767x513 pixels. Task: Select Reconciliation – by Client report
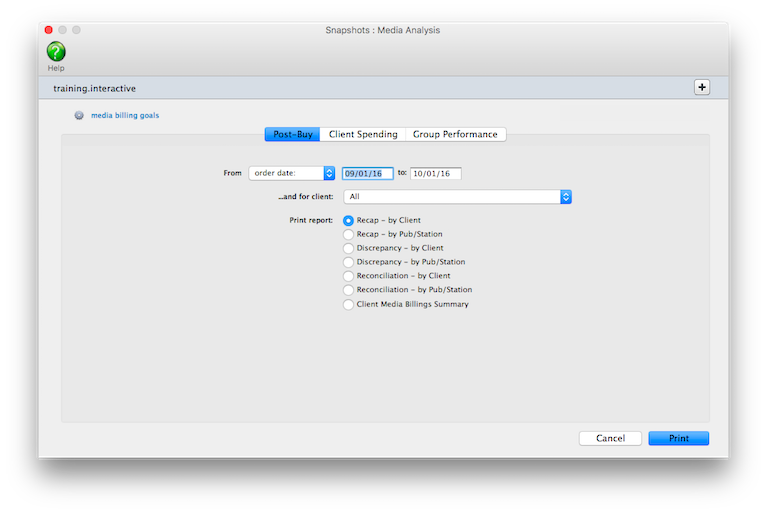[348, 276]
